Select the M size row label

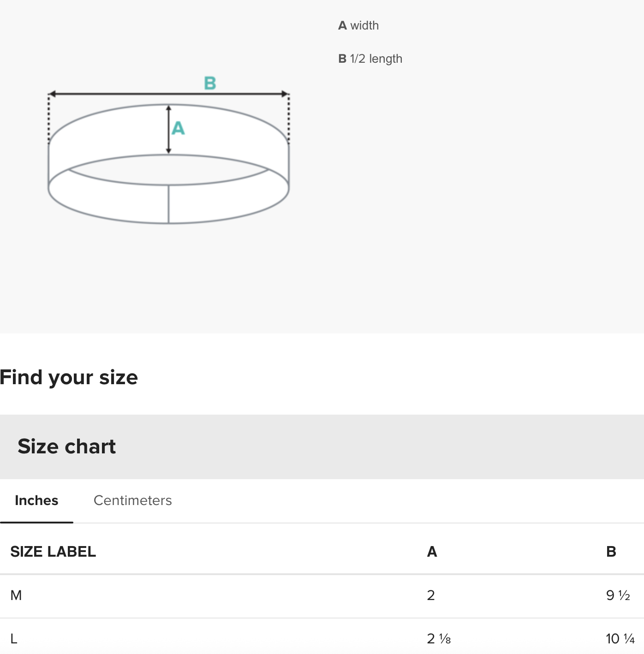tap(16, 595)
